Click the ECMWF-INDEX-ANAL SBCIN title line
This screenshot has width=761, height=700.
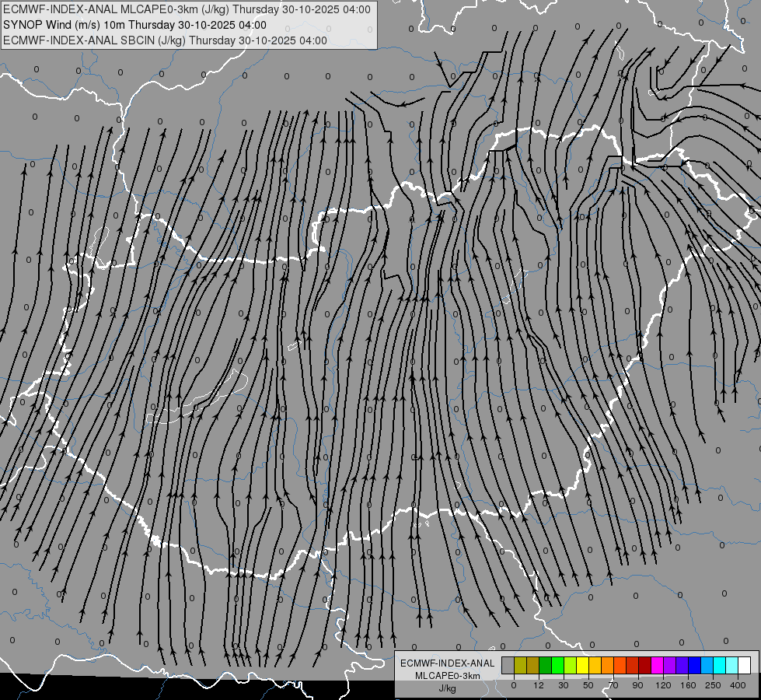(165, 40)
